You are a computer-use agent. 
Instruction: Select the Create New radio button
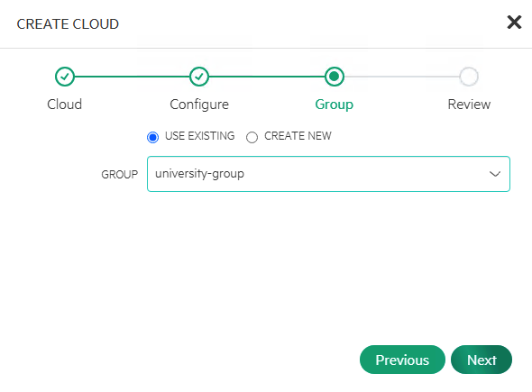[x=252, y=137]
